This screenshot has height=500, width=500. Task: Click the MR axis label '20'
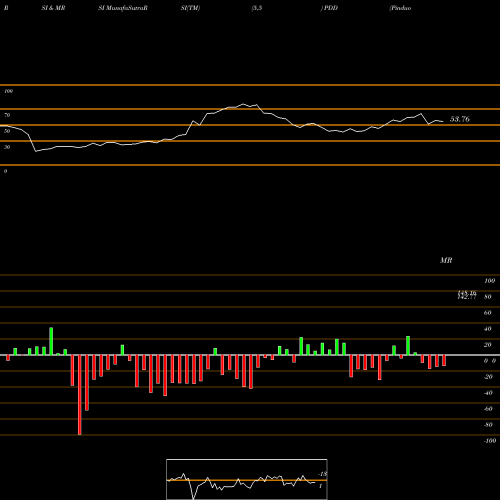(x=488, y=345)
